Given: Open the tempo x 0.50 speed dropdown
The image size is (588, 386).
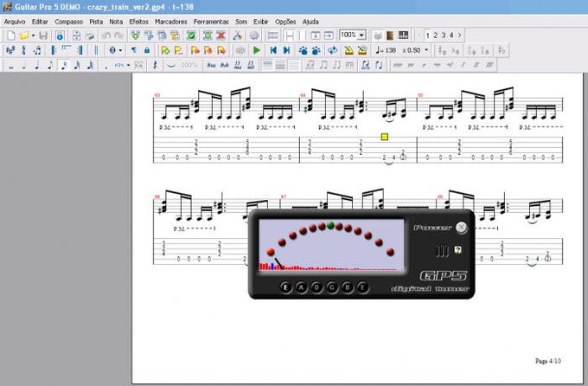Looking at the screenshot, I should (x=426, y=50).
